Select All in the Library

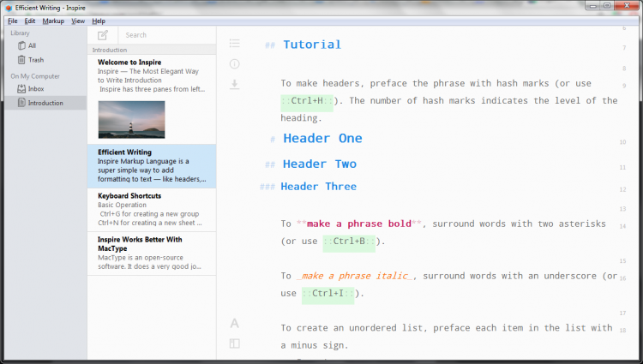click(x=32, y=45)
